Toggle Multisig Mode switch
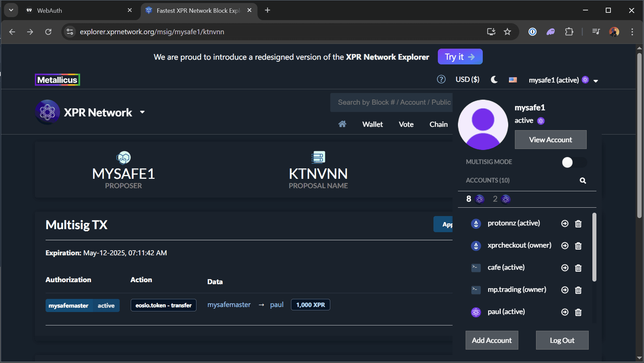644x363 pixels. click(x=574, y=162)
